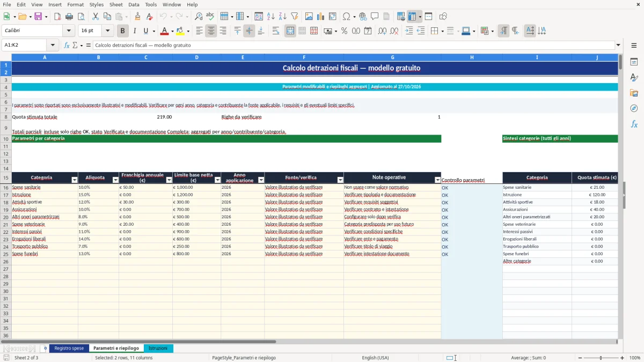Open the Name Box dropdown
644x362 pixels.
click(x=53, y=45)
